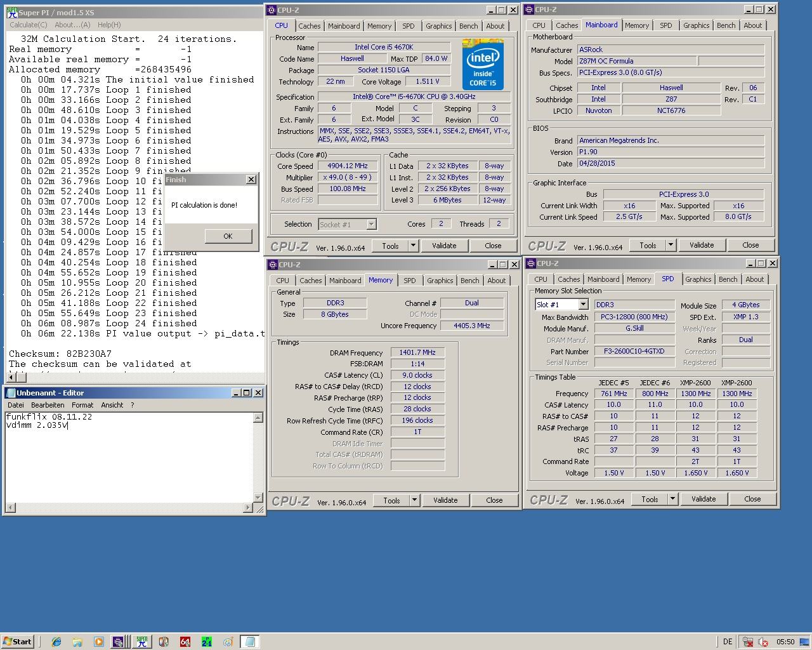812x650 pixels.
Task: Click the network disconnected tray icon
Action: [x=748, y=642]
